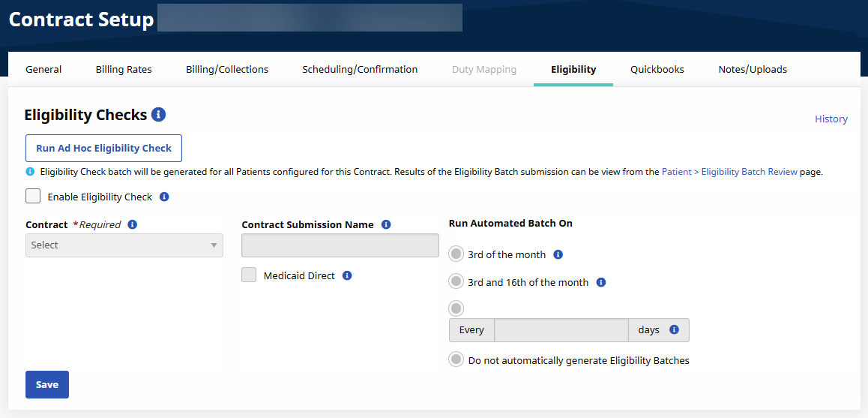The height and width of the screenshot is (418, 868).
Task: Click info icon after 3rd and 16th option
Action: [600, 283]
